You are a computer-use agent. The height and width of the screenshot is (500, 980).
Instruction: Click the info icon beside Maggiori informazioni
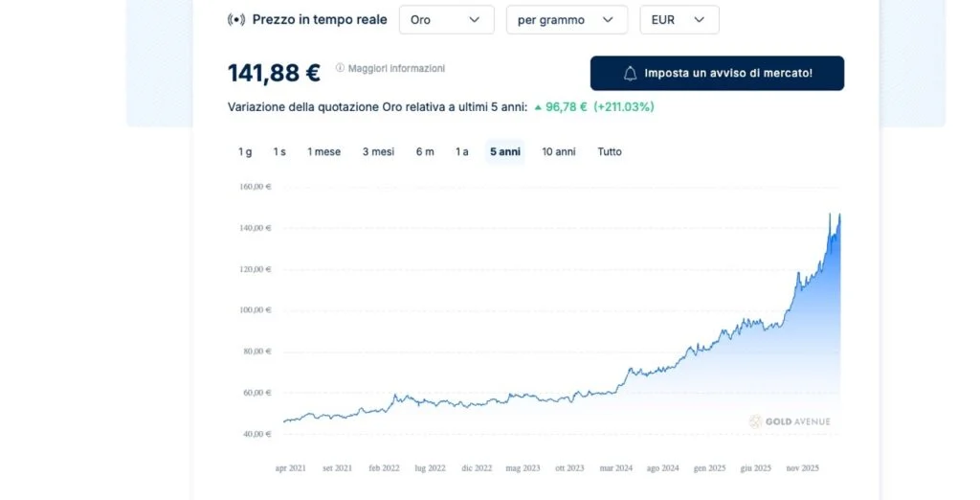(340, 68)
